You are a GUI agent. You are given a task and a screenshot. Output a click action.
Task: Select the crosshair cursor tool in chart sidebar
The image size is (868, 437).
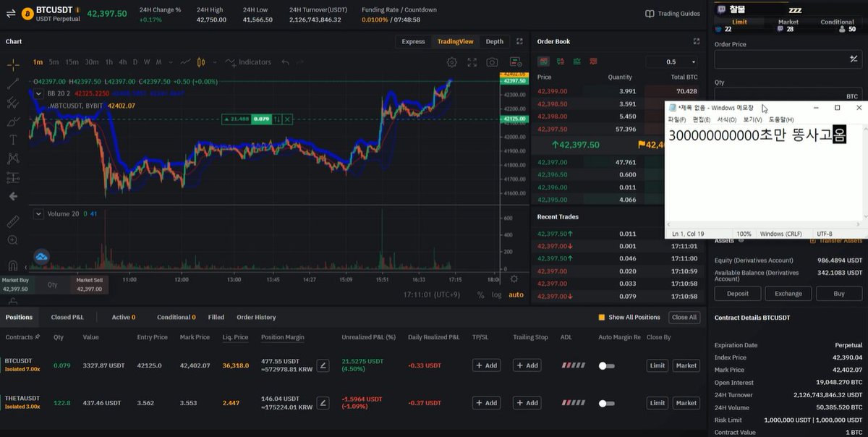pos(13,64)
